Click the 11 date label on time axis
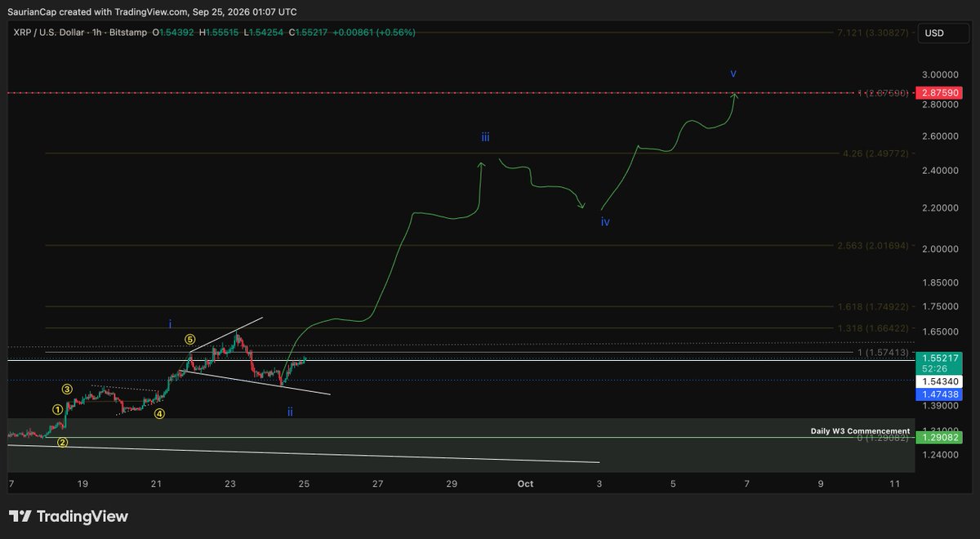This screenshot has width=980, height=539. (894, 483)
